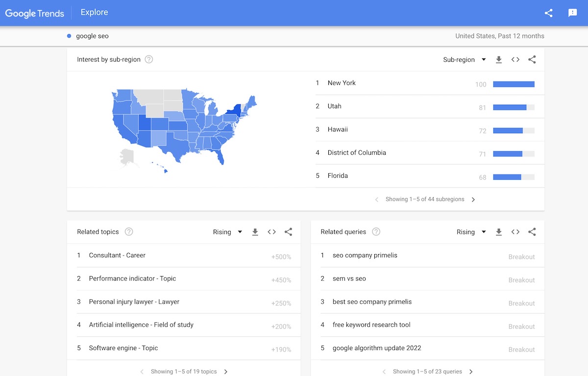Viewport: 588px width, 376px height.
Task: Share the Interest by sub-region chart
Action: pos(532,59)
